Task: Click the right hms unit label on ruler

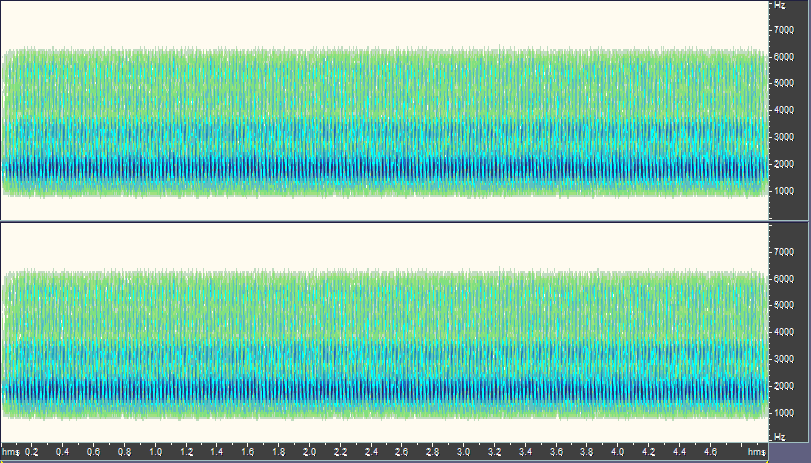Action: (x=756, y=452)
